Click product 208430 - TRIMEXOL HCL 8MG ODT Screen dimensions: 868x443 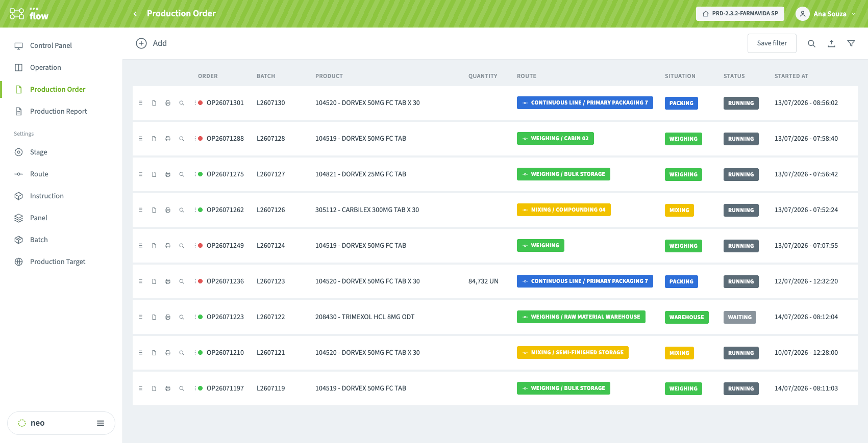coord(365,317)
